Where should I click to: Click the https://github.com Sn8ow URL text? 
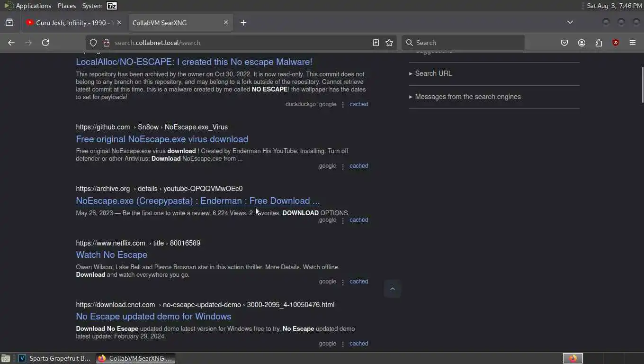152,127
